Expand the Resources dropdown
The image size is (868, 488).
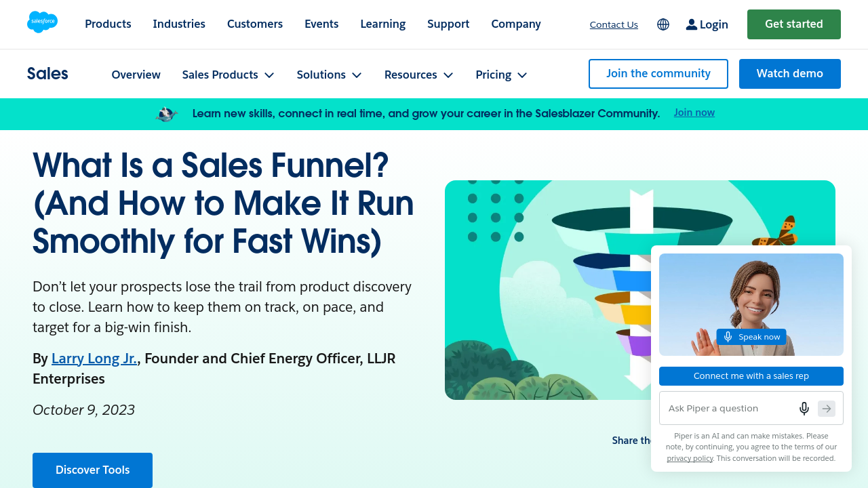pos(418,75)
